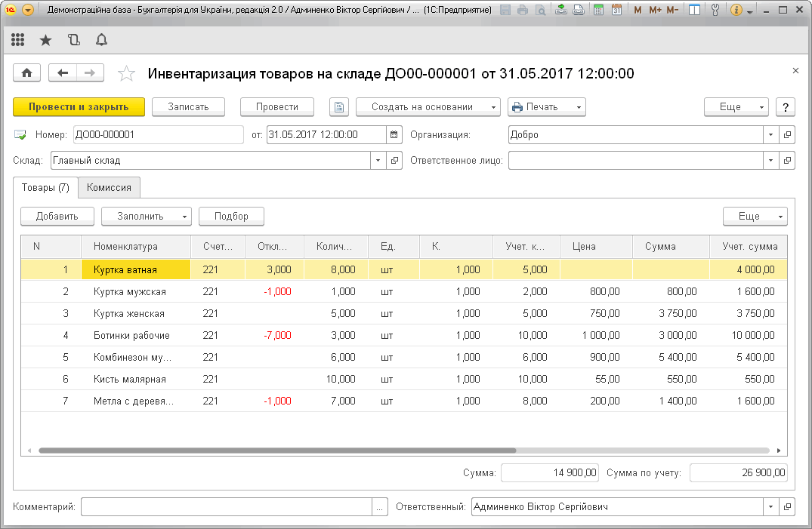
Task: Open notifications bell icon
Action: [x=101, y=40]
